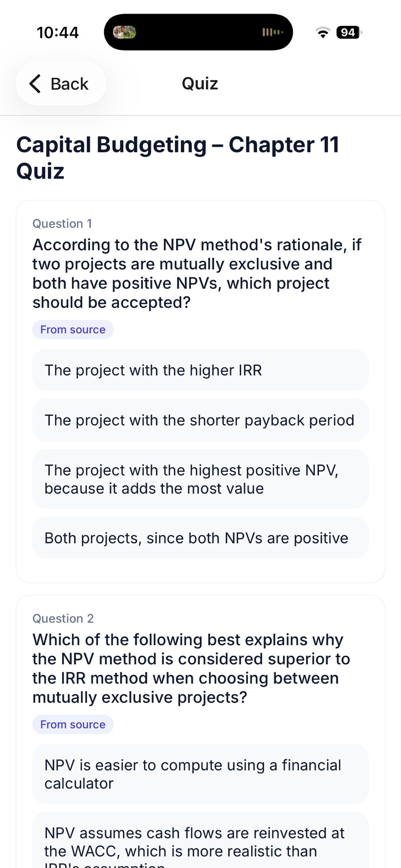The height and width of the screenshot is (868, 401).
Task: Tap the Capital Budgeting Chapter 11 Quiz heading
Action: 178,158
